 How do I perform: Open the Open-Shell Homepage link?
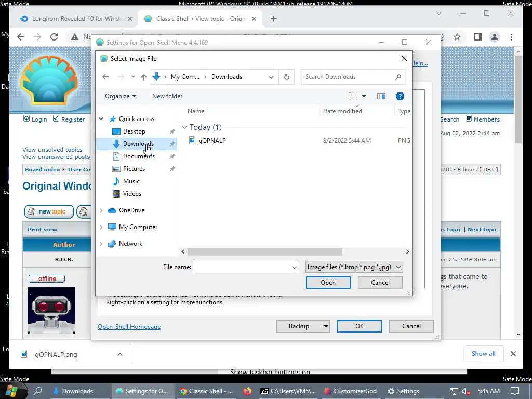(129, 327)
